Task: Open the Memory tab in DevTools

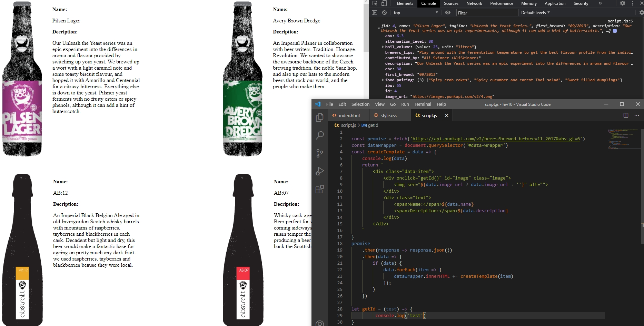Action: [529, 3]
